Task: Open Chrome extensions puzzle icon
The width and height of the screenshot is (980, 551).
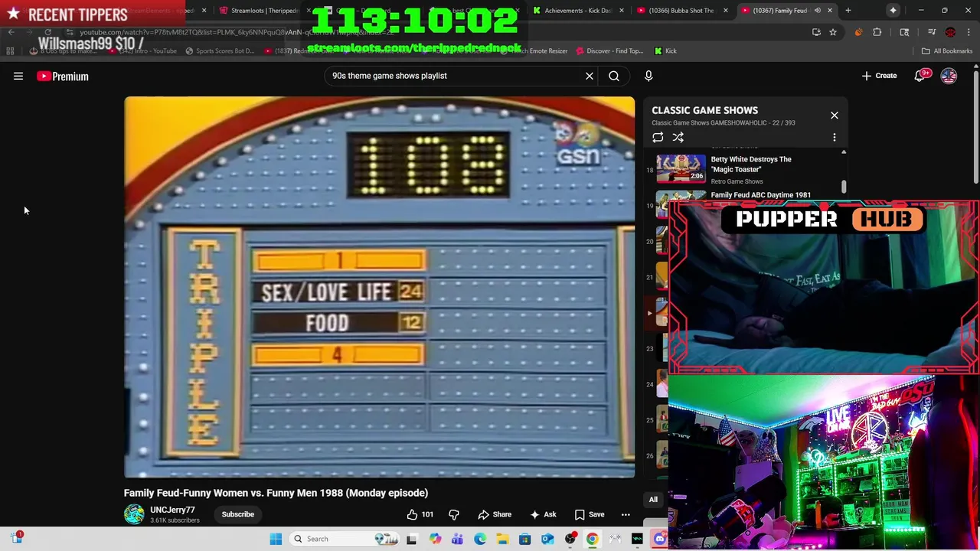Action: point(877,32)
